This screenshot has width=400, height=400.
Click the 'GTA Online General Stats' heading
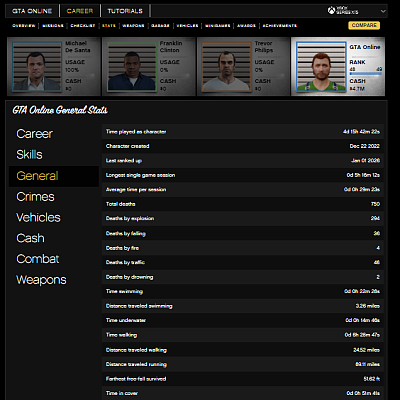coord(60,110)
